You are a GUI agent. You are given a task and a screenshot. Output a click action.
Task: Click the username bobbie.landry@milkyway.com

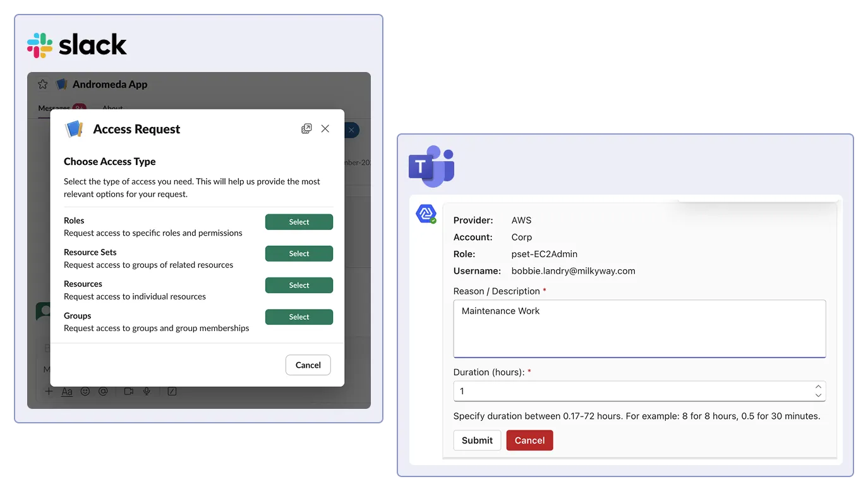tap(573, 271)
